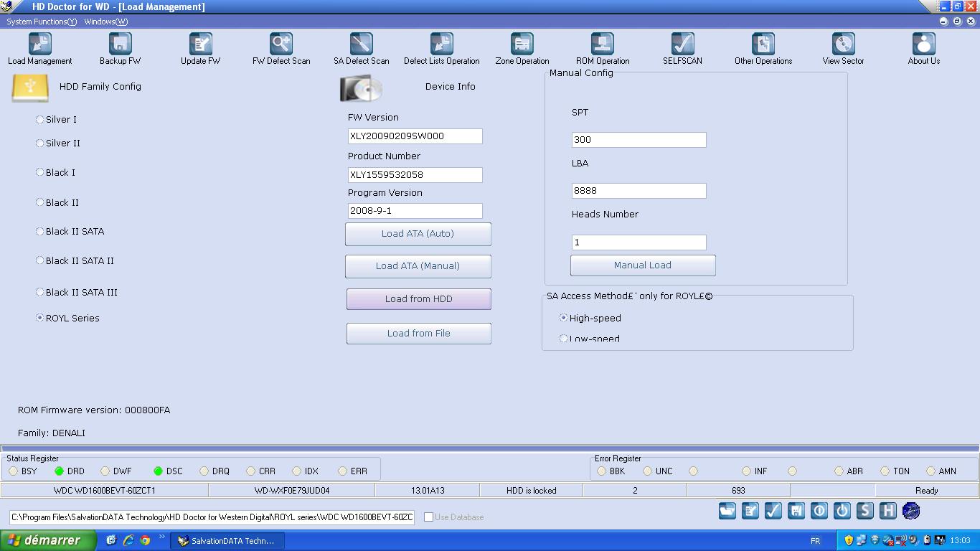980x551 pixels.
Task: Launch FW Defect Scan
Action: 281,49
